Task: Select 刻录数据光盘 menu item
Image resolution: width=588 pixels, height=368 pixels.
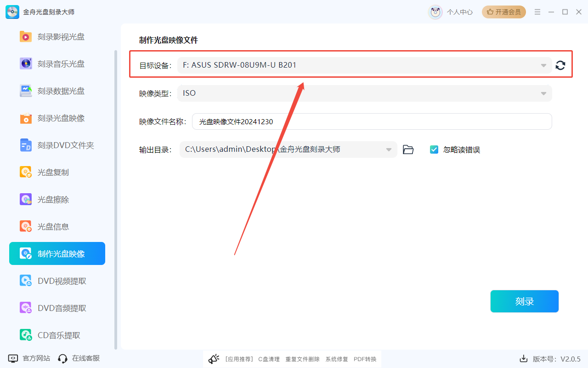Action: click(61, 91)
